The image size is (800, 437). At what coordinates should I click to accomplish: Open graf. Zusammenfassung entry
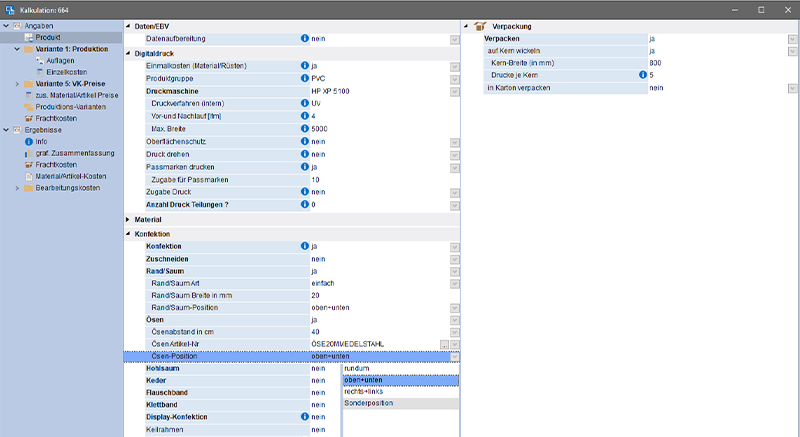point(75,153)
